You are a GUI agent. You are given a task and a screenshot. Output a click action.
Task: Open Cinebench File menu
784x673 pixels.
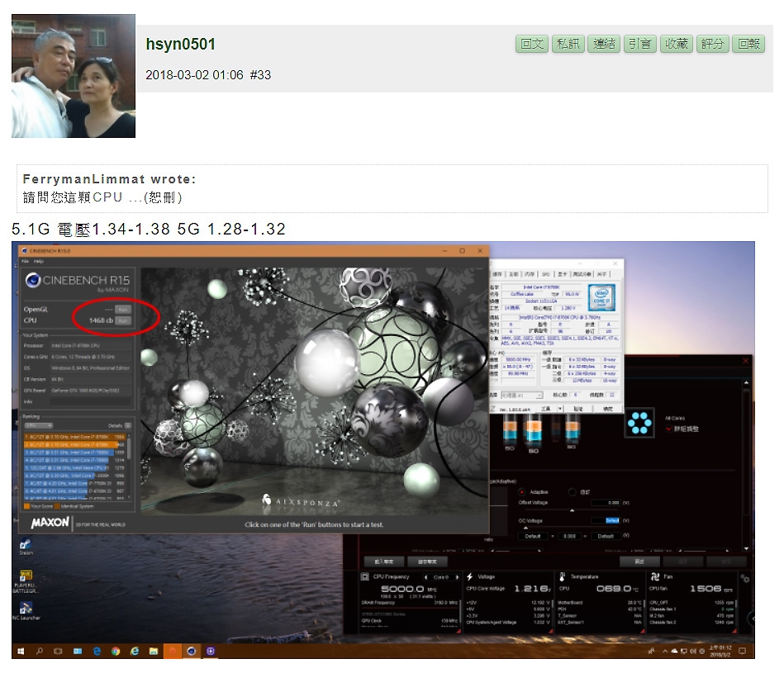(x=25, y=261)
